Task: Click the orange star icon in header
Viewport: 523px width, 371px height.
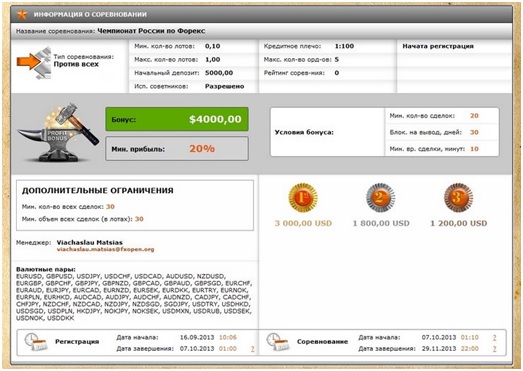Action: pyautogui.click(x=22, y=14)
